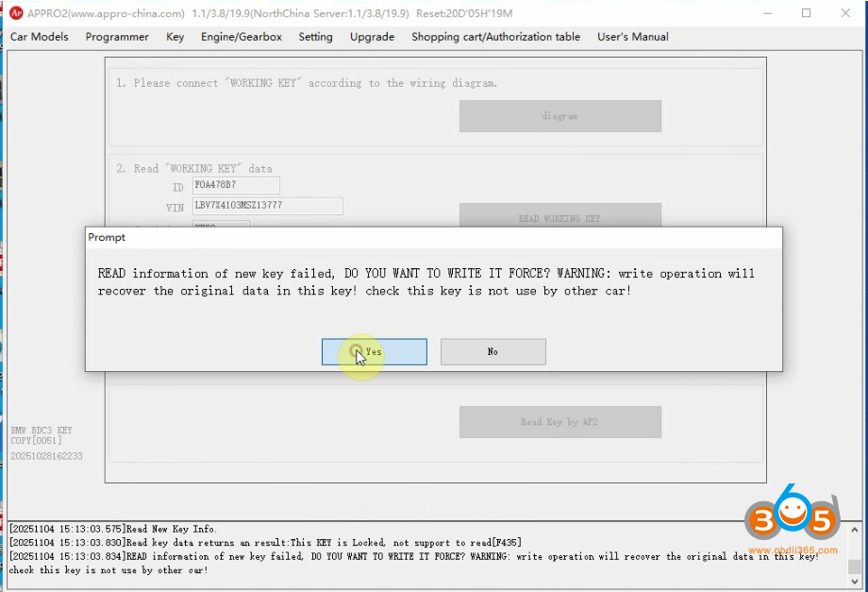Open the Key menu
The image size is (868, 592).
(x=175, y=37)
